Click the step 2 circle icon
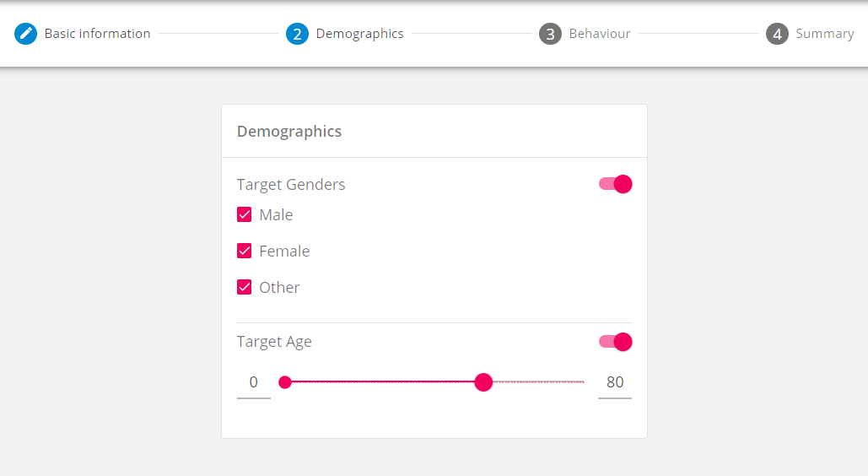 coord(297,34)
